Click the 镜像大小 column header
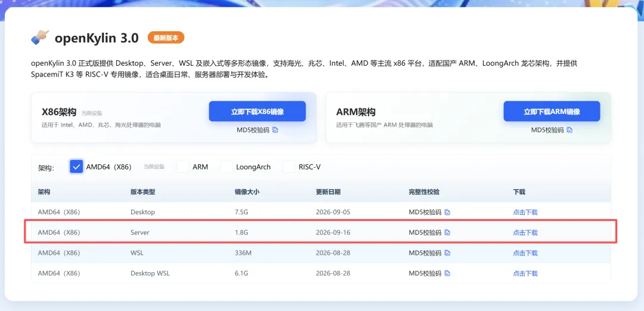This screenshot has width=644, height=311. 247,192
